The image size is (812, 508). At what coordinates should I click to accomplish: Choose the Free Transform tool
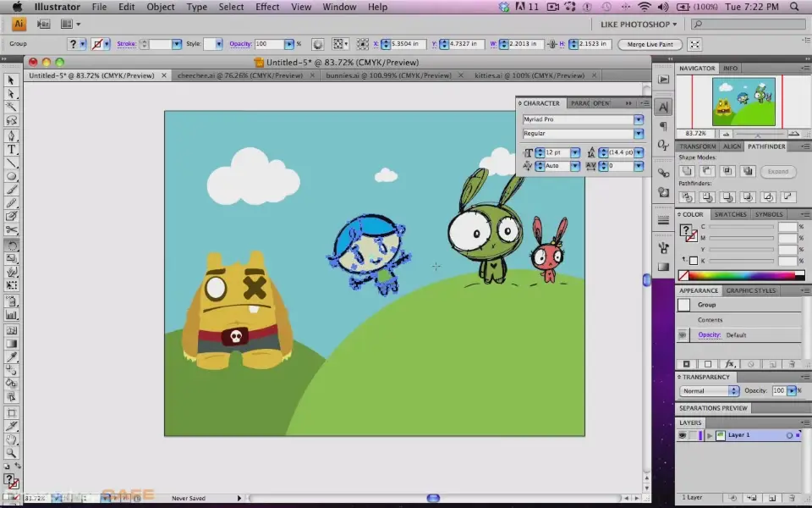click(x=11, y=285)
